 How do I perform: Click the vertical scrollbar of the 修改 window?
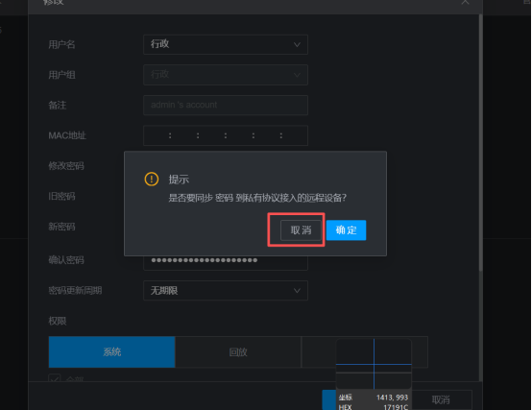pos(480,142)
